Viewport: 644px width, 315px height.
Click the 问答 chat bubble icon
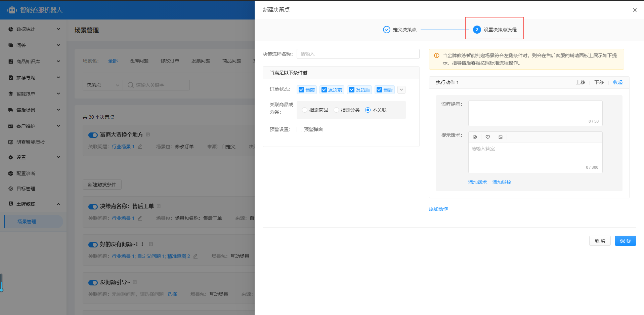coord(11,45)
